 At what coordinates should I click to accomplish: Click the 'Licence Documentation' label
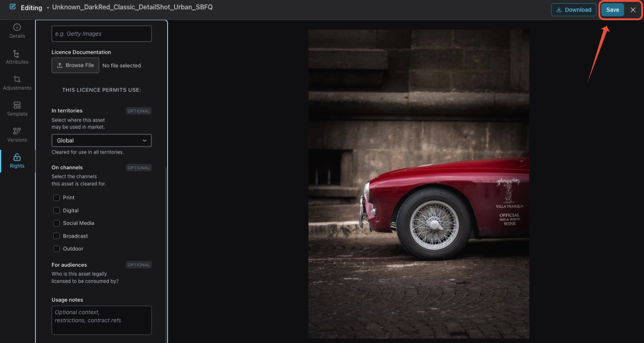click(81, 52)
